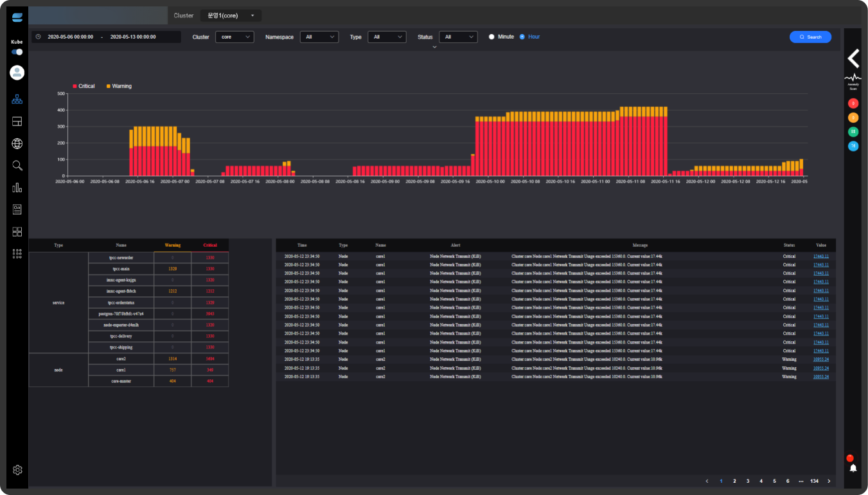Click the Search button

pyautogui.click(x=810, y=37)
